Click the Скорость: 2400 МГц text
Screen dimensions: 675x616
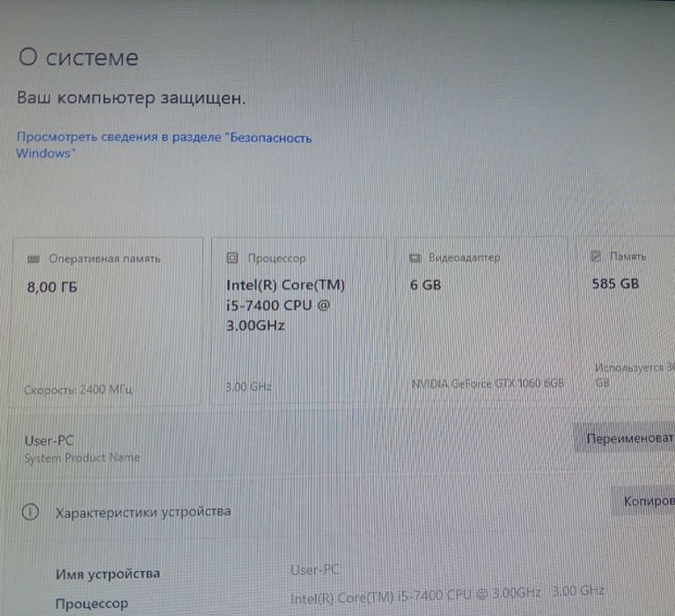pyautogui.click(x=78, y=390)
